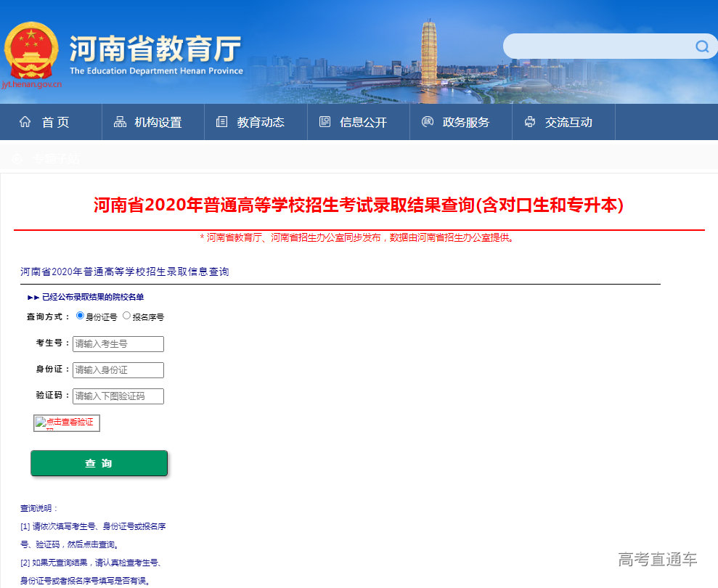Click the 身份证 input field

118,369
